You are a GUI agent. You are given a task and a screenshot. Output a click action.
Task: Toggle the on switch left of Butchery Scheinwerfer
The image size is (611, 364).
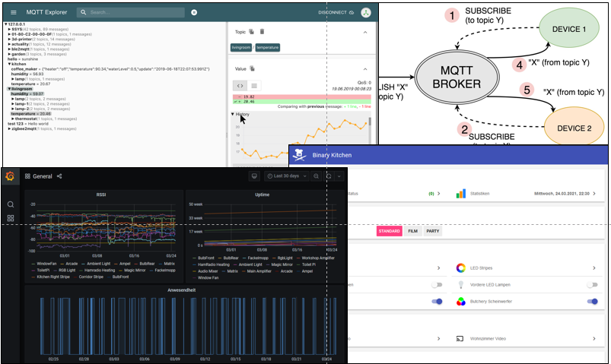click(x=437, y=302)
